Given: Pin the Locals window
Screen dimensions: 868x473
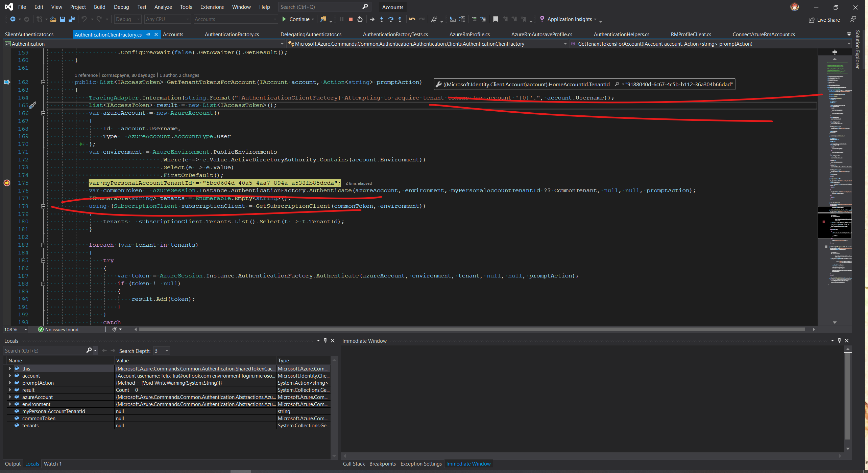Looking at the screenshot, I should (x=325, y=341).
